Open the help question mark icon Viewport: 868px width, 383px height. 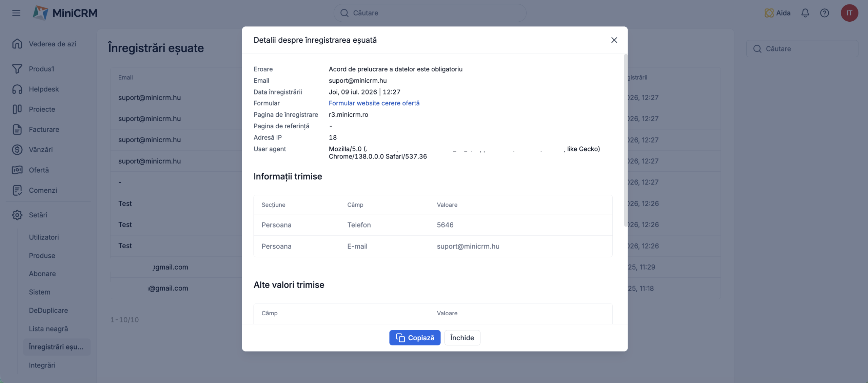[824, 13]
